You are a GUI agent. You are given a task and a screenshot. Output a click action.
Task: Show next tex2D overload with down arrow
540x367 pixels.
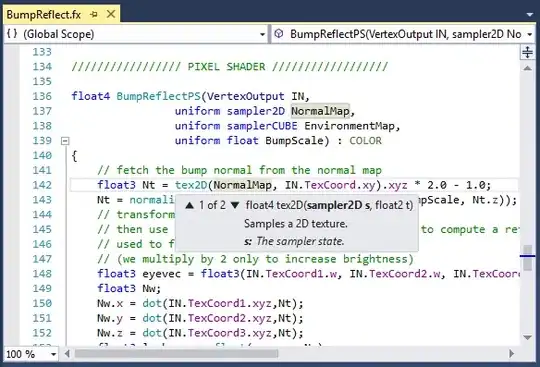[235, 206]
